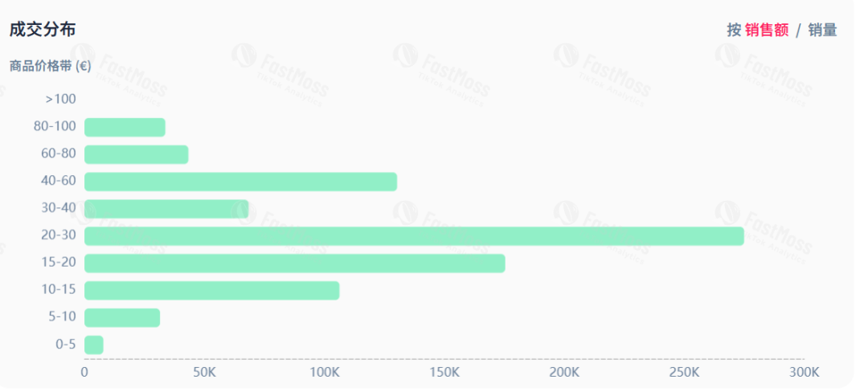This screenshot has width=868, height=392.
Task: Click the 商品价格带 (€) axis title
Action: 50,67
